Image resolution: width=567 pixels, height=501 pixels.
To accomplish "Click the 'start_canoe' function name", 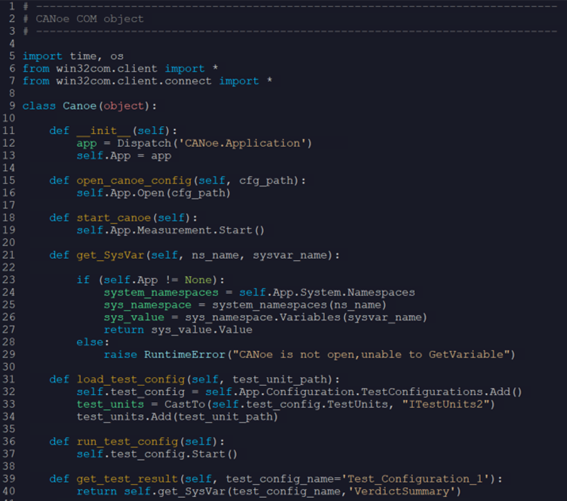I will pos(114,218).
